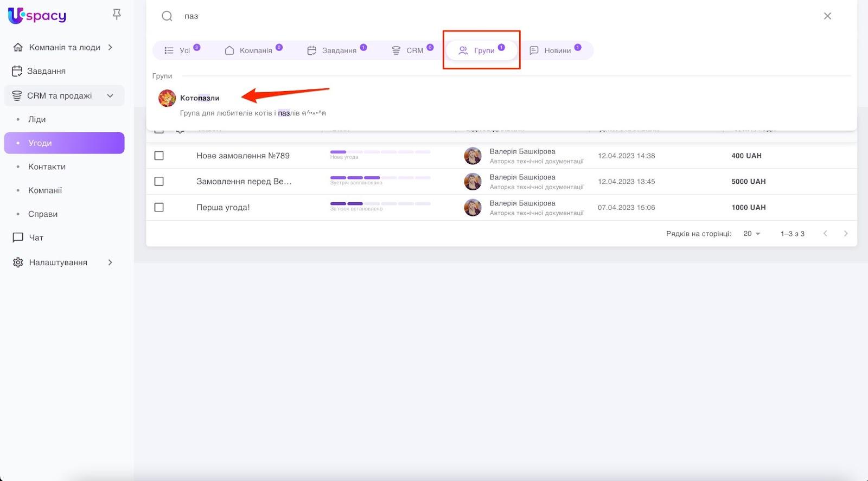Viewport: 868px width, 481px height.
Task: Open the Котопазли group result
Action: (200, 98)
